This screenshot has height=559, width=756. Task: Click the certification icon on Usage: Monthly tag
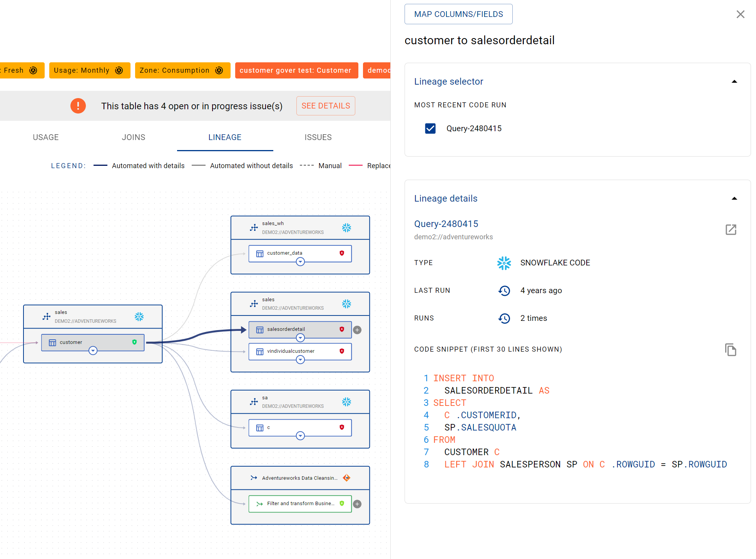pyautogui.click(x=119, y=70)
